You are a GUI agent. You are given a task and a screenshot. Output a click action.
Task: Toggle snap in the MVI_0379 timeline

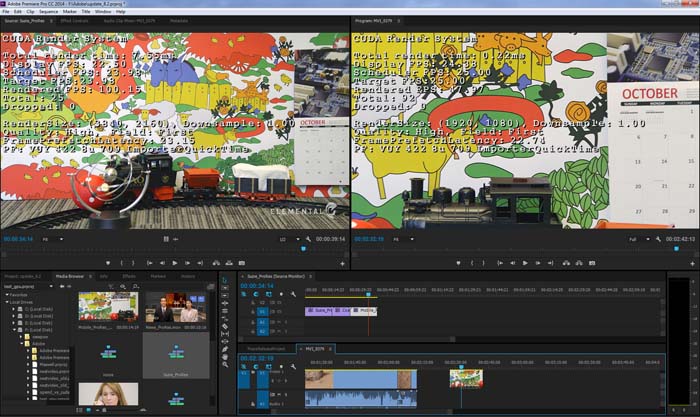pyautogui.click(x=256, y=367)
